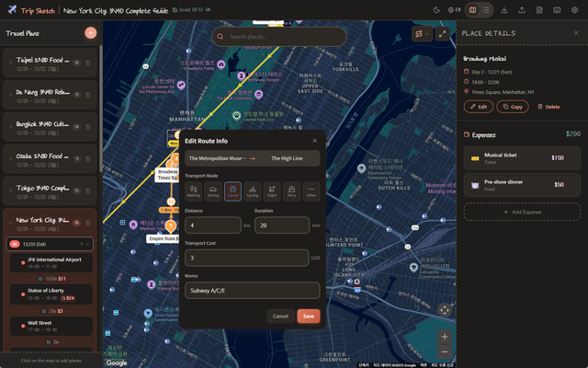Open the EN language menu

coord(455,10)
